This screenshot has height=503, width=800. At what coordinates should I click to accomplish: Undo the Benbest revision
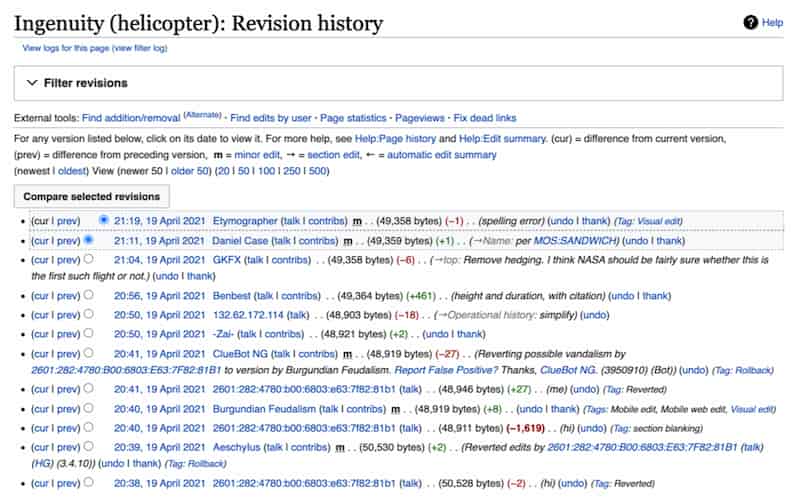(x=622, y=296)
